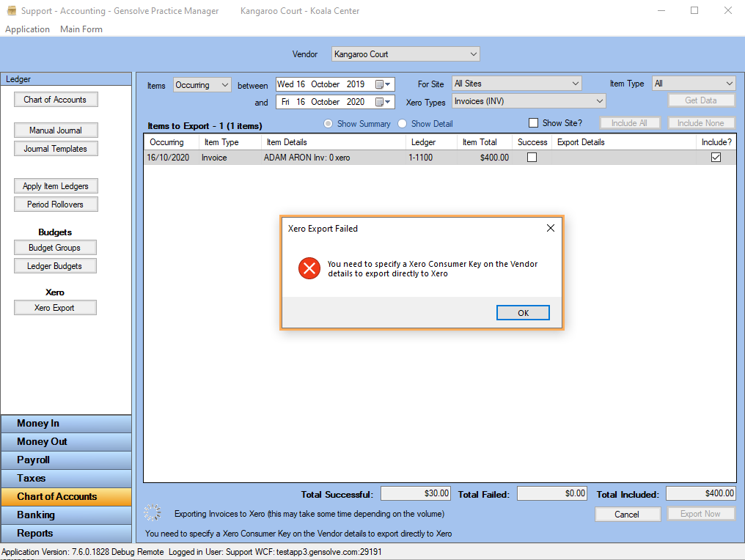Click the Gensolve app icon in title bar
The height and width of the screenshot is (560, 745).
point(12,11)
